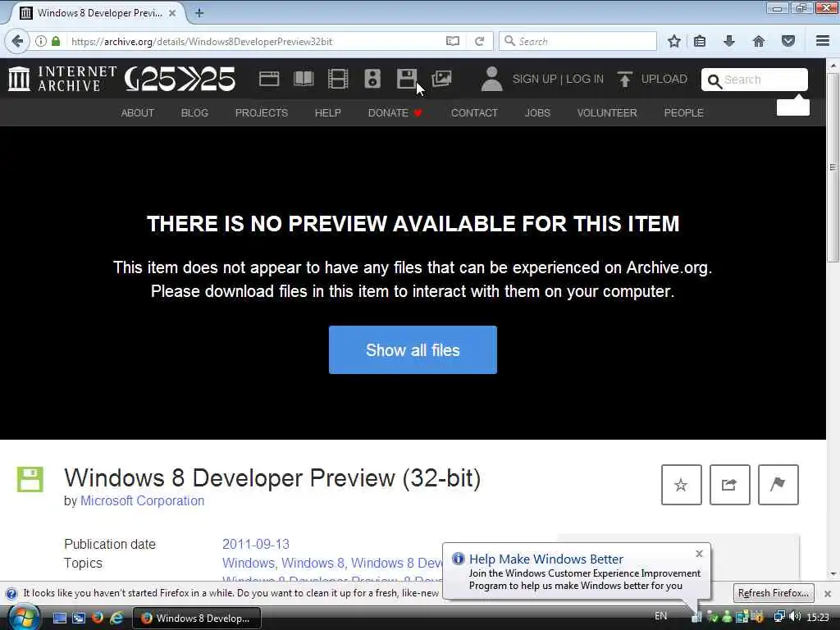
Task: Open the bookmarks list icon
Action: click(700, 41)
